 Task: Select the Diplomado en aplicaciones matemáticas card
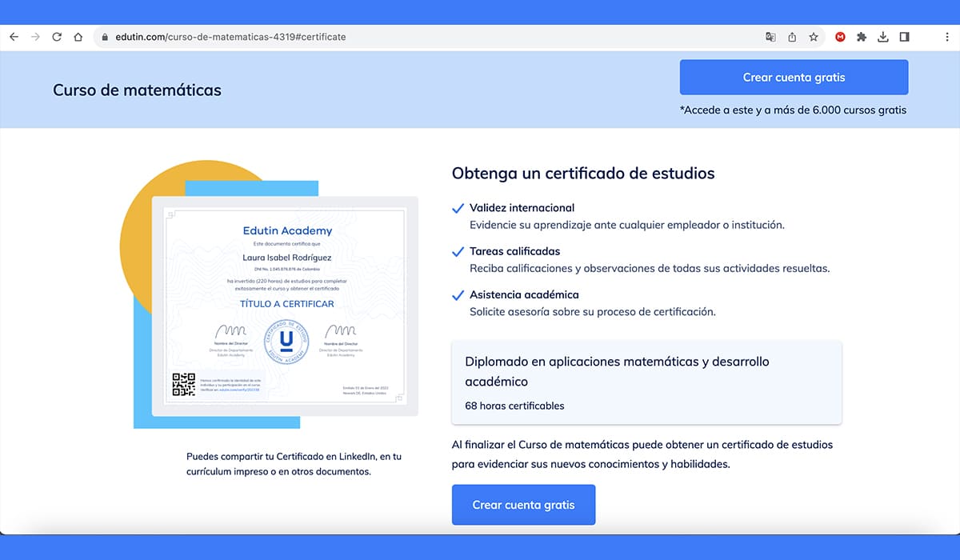coord(646,382)
